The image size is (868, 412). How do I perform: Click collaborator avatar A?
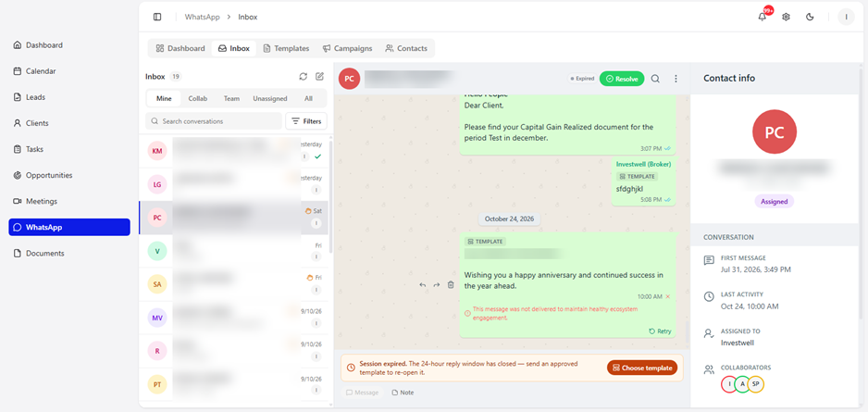742,384
